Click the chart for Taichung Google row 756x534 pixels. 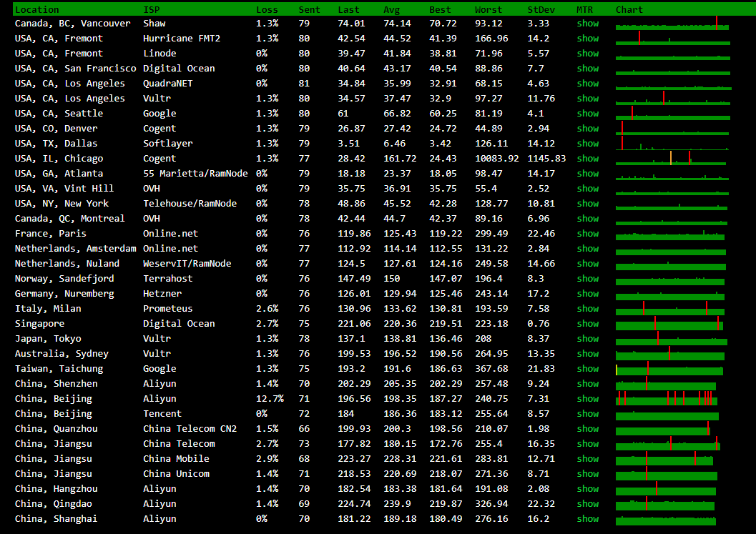[x=669, y=369]
